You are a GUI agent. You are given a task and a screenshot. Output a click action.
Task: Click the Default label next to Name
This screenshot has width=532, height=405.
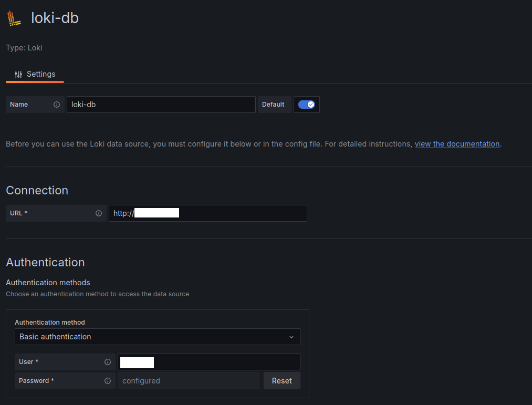pos(274,104)
